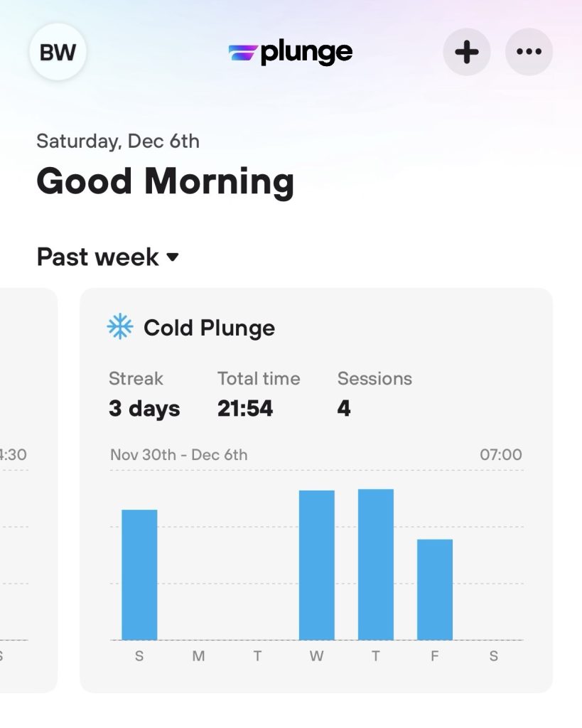Select Friday's bar in the chart
582x728 pixels.
tap(434, 589)
